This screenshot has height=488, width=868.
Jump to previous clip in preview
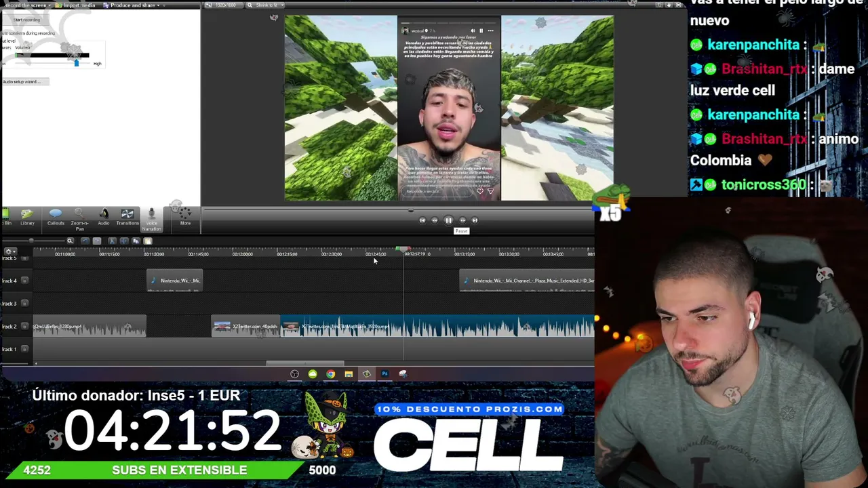[x=422, y=220]
